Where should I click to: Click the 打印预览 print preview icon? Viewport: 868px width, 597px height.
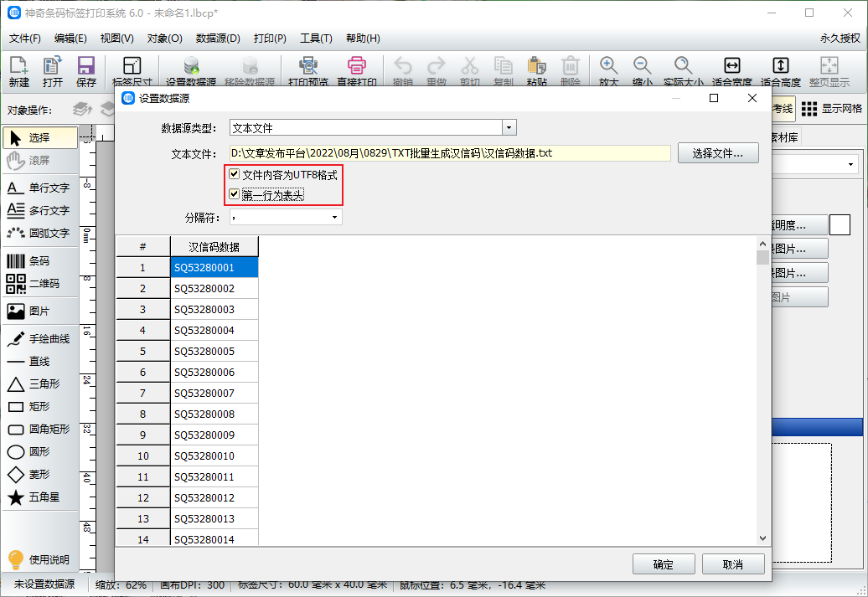307,71
